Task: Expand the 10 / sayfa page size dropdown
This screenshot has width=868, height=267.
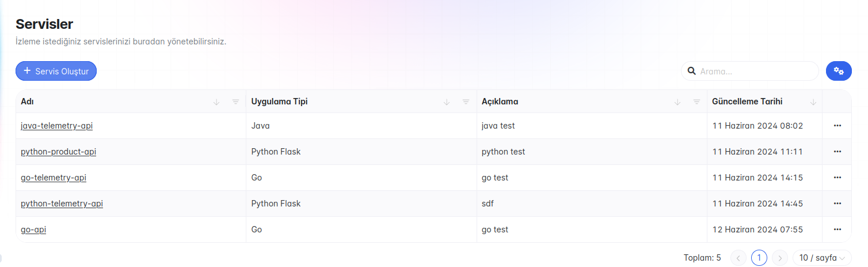Action: 822,258
